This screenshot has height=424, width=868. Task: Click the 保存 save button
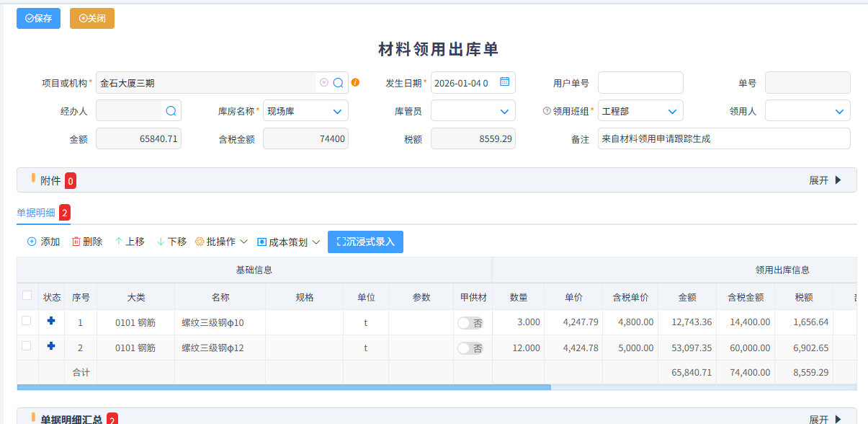tap(38, 17)
